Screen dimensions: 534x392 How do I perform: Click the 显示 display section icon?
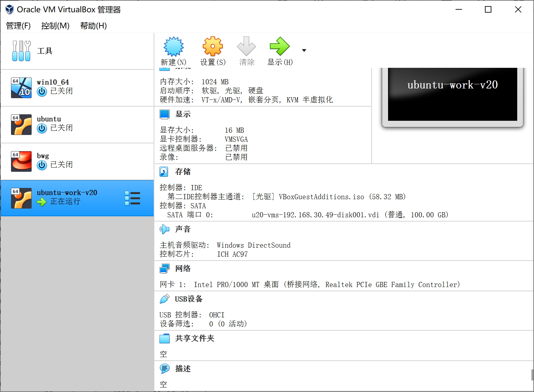pyautogui.click(x=165, y=114)
